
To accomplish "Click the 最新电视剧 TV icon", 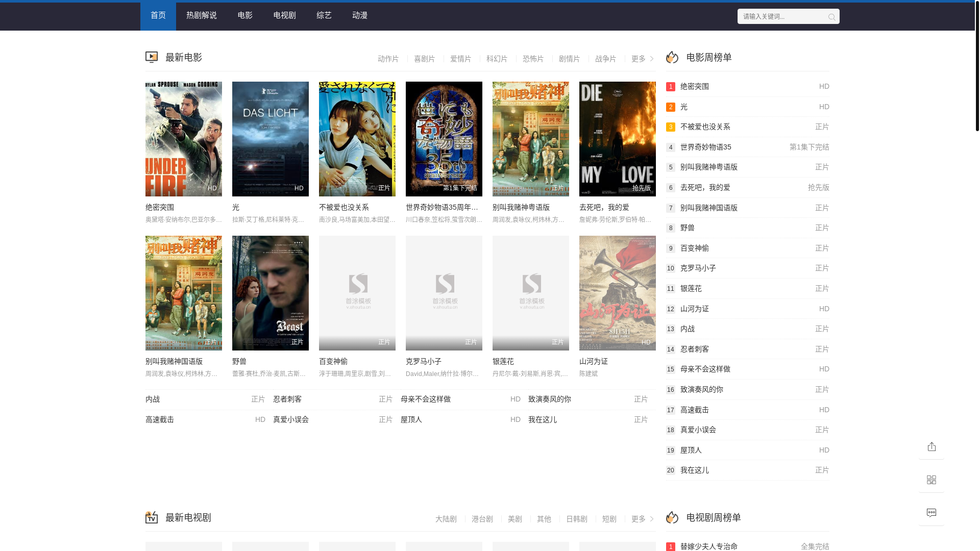I will (152, 517).
